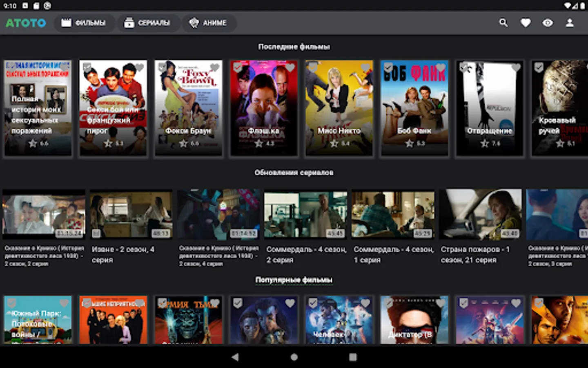Viewport: 588px width, 368px height.
Task: Click the 43:40 duration badge
Action: pyautogui.click(x=510, y=233)
